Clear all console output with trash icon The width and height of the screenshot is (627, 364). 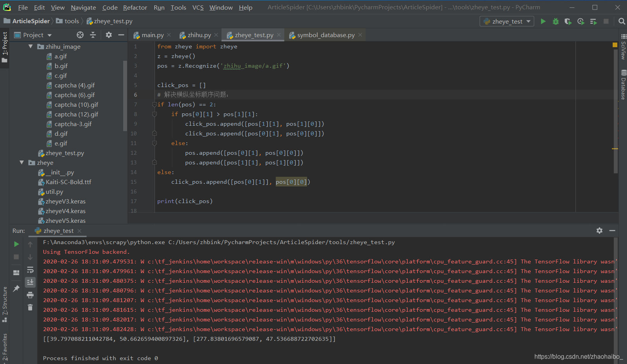[30, 308]
